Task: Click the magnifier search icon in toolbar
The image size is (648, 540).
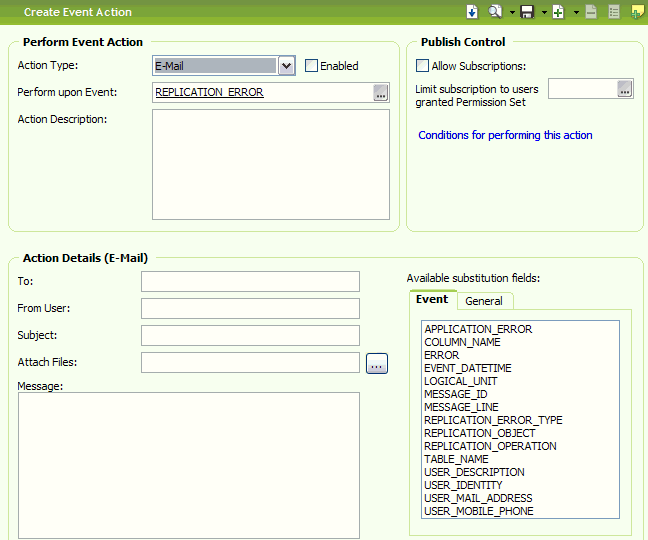Action: tap(494, 12)
